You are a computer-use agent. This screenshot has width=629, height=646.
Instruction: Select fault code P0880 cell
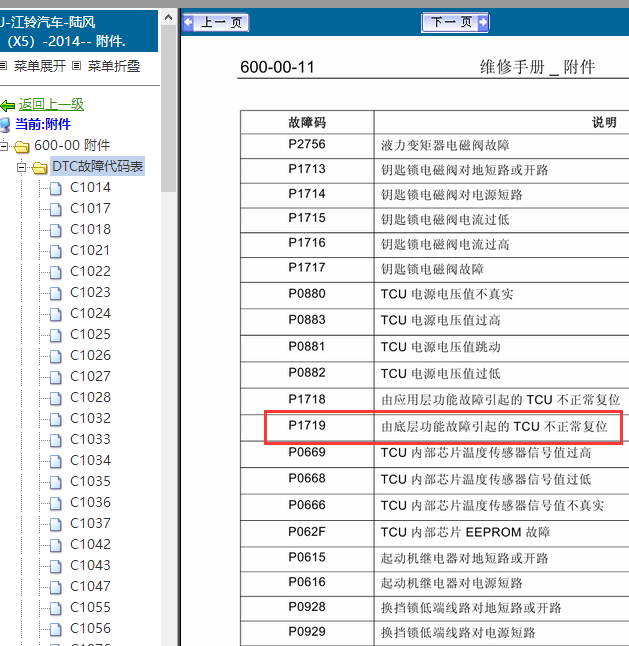(x=307, y=294)
